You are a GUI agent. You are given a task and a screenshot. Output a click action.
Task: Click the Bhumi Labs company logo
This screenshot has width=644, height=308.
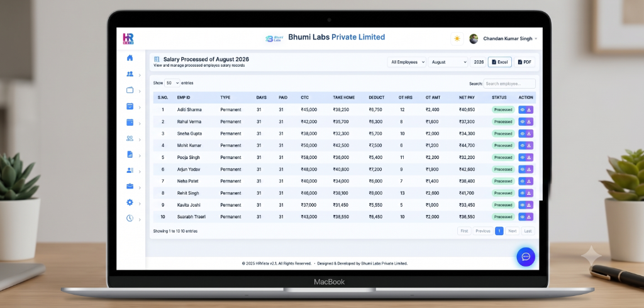[275, 38]
